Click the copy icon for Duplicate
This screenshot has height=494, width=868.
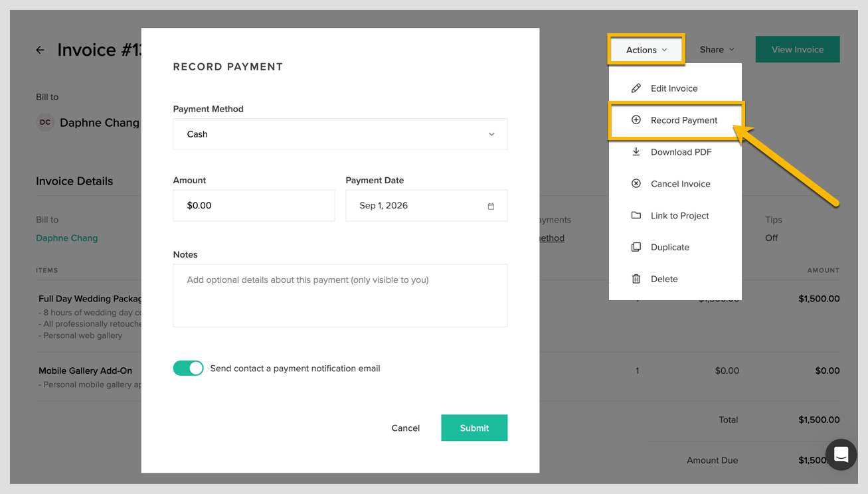click(636, 247)
